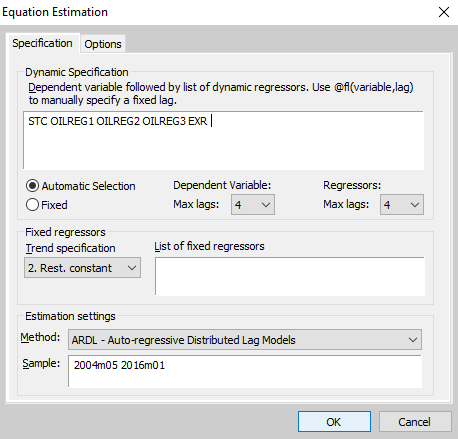Click the Sample range input field
Viewport: 458px width, 439px height.
point(245,371)
